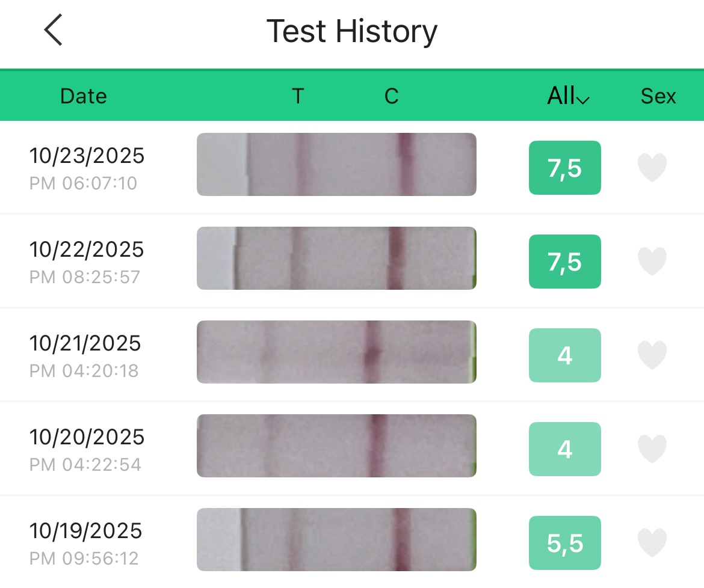Open test strip image from 10/22/2025

click(336, 259)
